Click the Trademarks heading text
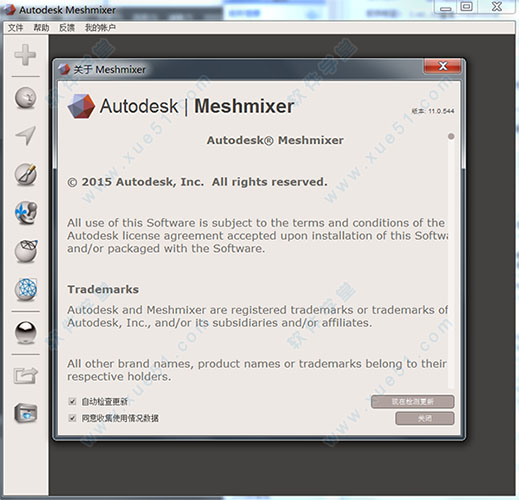The image size is (519, 500). tap(103, 289)
